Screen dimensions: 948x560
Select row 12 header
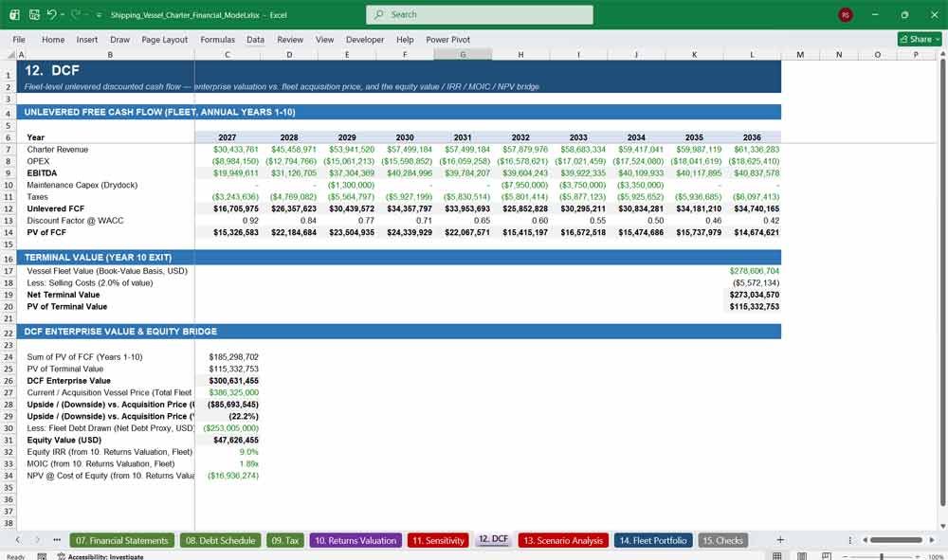[x=9, y=208]
